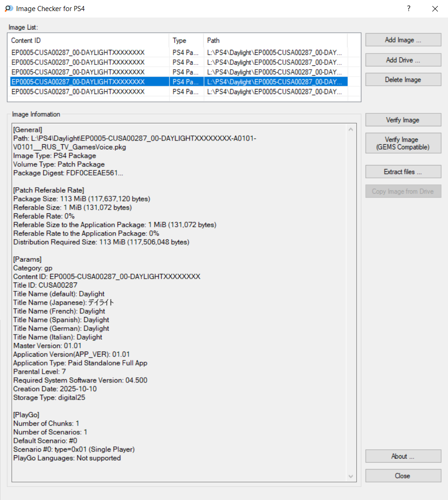This screenshot has height=500, width=448.
Task: Click the help question mark button
Action: 408,9
